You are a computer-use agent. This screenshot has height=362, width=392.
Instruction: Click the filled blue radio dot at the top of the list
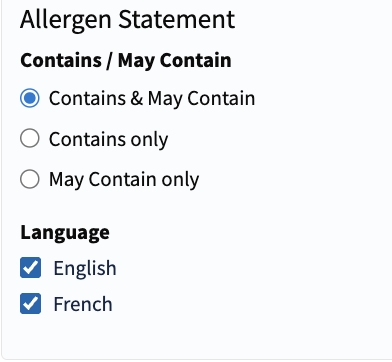(x=30, y=98)
